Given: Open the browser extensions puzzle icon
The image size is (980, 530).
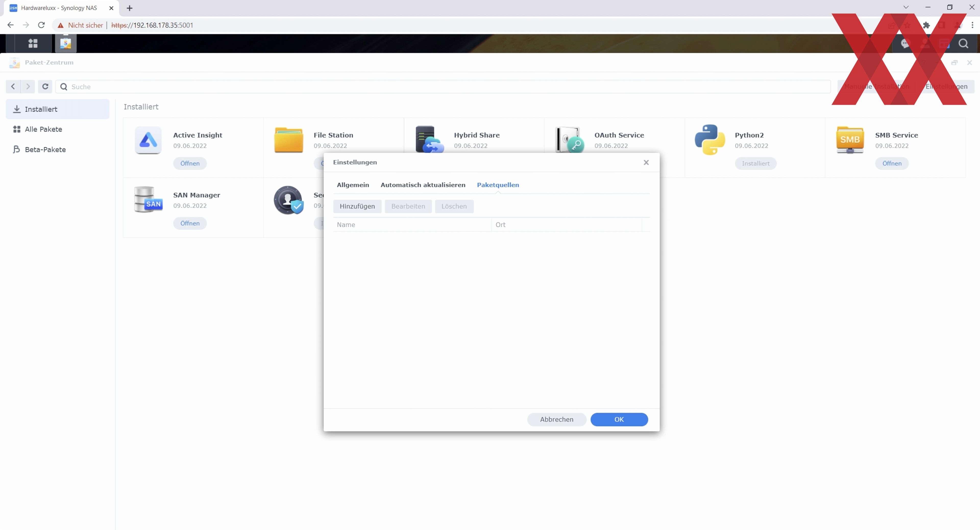Looking at the screenshot, I should pyautogui.click(x=926, y=25).
